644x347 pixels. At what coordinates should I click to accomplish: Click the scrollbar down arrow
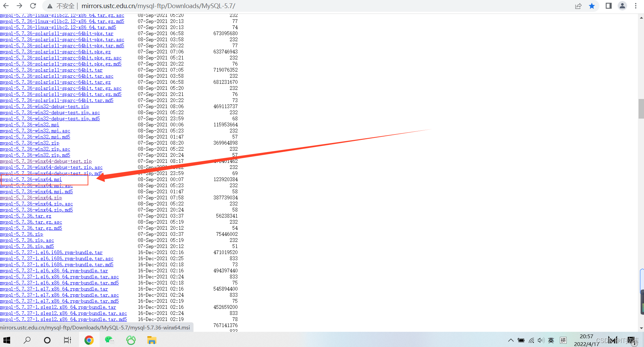coord(641,328)
